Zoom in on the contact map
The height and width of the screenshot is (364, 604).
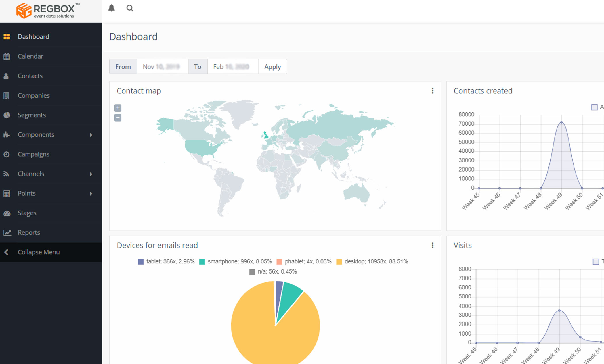[118, 108]
